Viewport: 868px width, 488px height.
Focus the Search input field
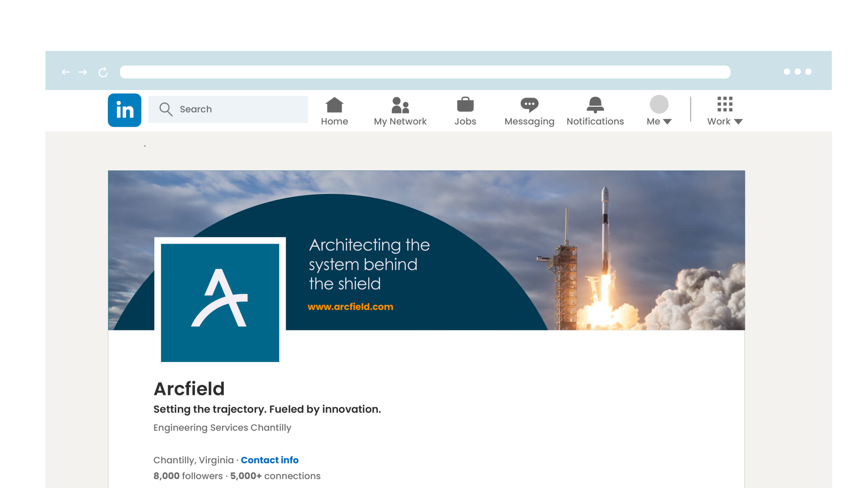228,109
